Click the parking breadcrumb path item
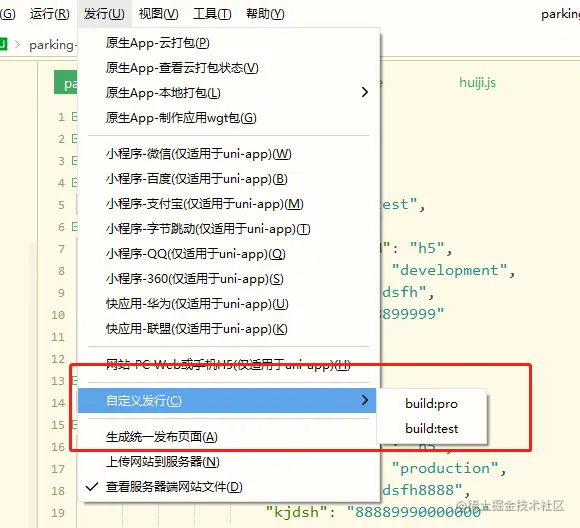Screen dimensions: 580x528 click(52, 45)
